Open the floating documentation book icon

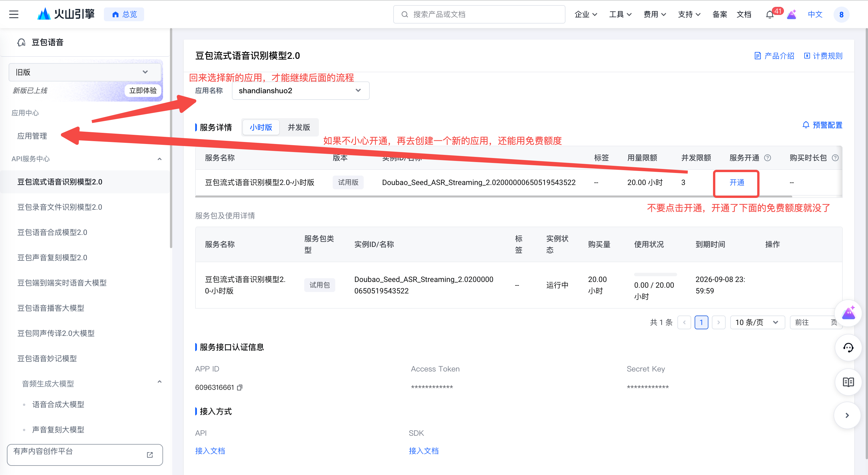848,382
